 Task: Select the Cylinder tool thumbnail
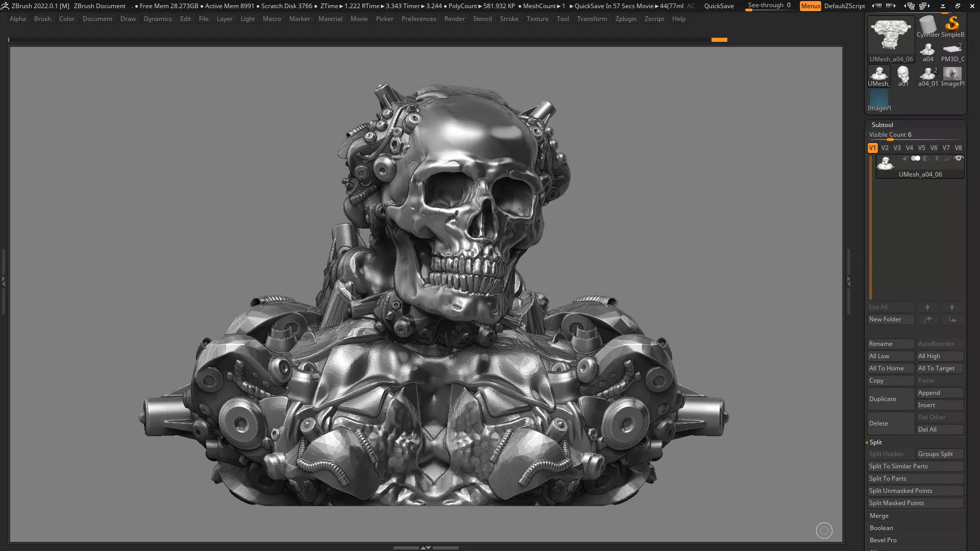(927, 27)
